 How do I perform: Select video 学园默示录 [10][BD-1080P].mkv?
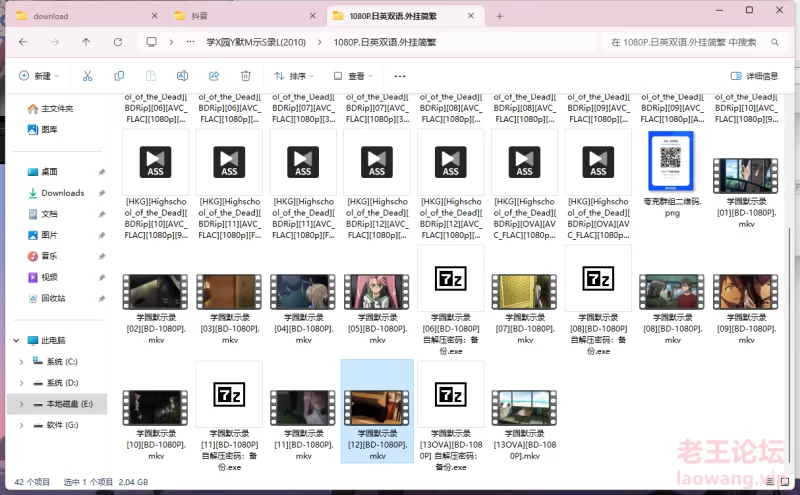coord(156,424)
